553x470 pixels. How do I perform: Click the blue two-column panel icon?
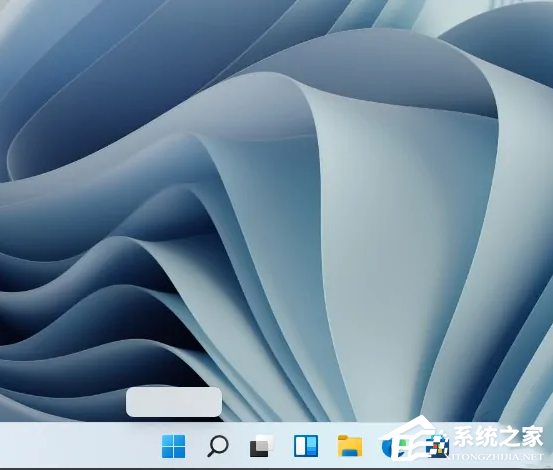coord(306,446)
